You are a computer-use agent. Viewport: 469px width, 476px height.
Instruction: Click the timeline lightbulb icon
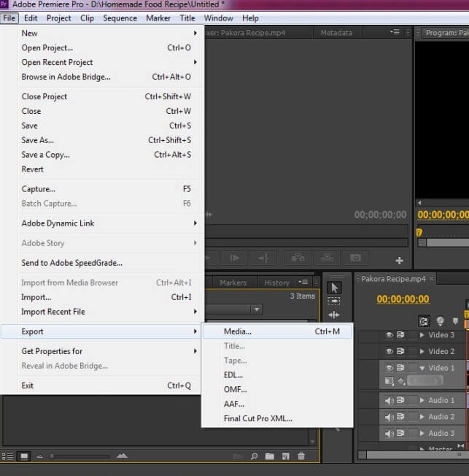440,321
